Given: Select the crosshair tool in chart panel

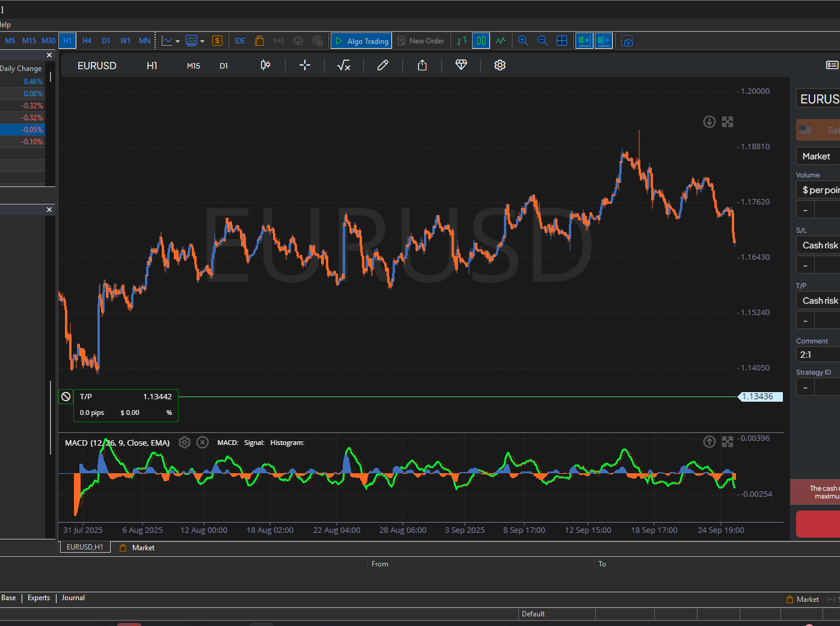Looking at the screenshot, I should pos(305,66).
